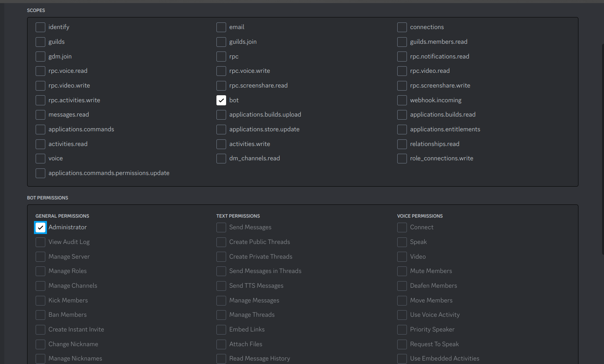This screenshot has width=604, height=364.
Task: Enable the Connect voice permission
Action: 402,227
